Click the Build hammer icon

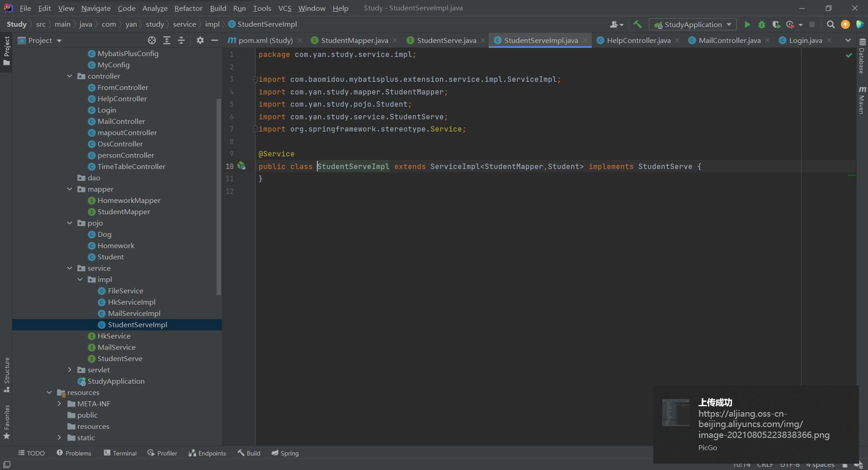coord(637,24)
